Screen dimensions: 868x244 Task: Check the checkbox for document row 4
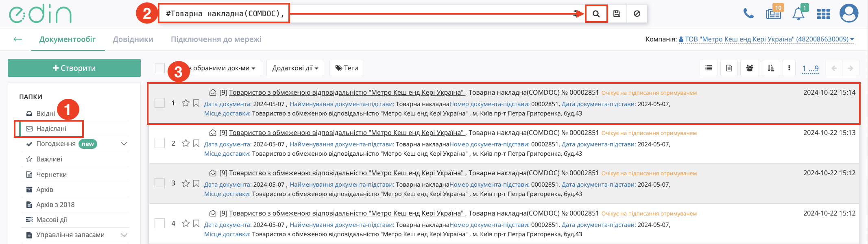[160, 224]
